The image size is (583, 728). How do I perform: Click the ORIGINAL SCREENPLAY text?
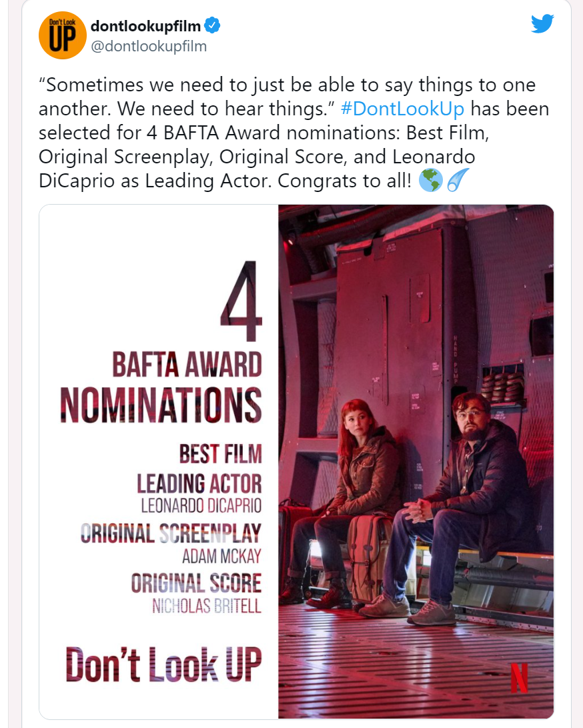pos(171,533)
